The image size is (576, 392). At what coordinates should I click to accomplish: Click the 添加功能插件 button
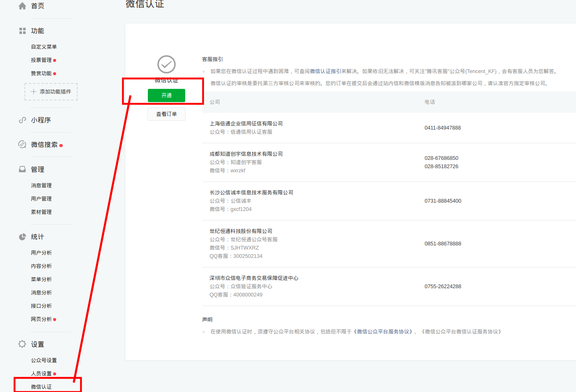coord(51,92)
